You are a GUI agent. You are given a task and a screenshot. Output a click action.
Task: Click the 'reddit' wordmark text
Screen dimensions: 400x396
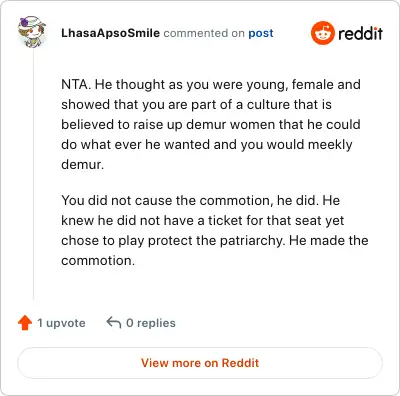click(x=360, y=33)
